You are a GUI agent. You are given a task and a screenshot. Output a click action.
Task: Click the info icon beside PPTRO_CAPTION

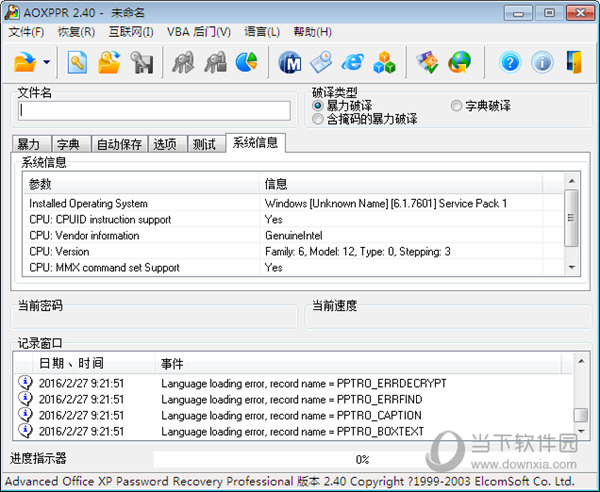click(x=26, y=414)
